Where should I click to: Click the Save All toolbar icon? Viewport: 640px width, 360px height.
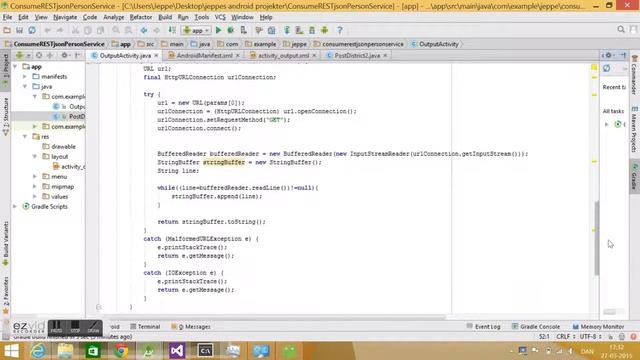click(x=19, y=30)
